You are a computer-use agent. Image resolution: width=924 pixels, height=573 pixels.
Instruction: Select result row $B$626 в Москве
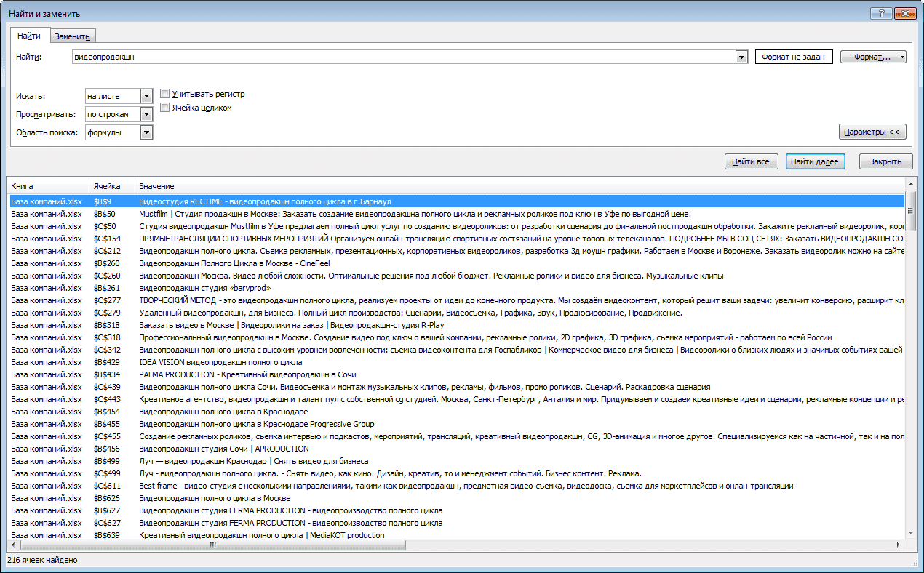(x=455, y=498)
